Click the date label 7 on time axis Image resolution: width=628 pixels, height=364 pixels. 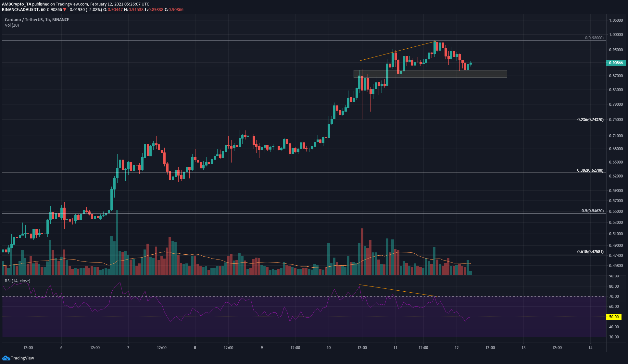[x=128, y=347]
